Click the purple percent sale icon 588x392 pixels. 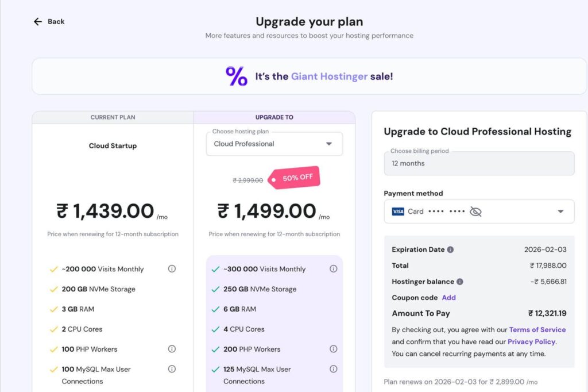[x=236, y=76]
